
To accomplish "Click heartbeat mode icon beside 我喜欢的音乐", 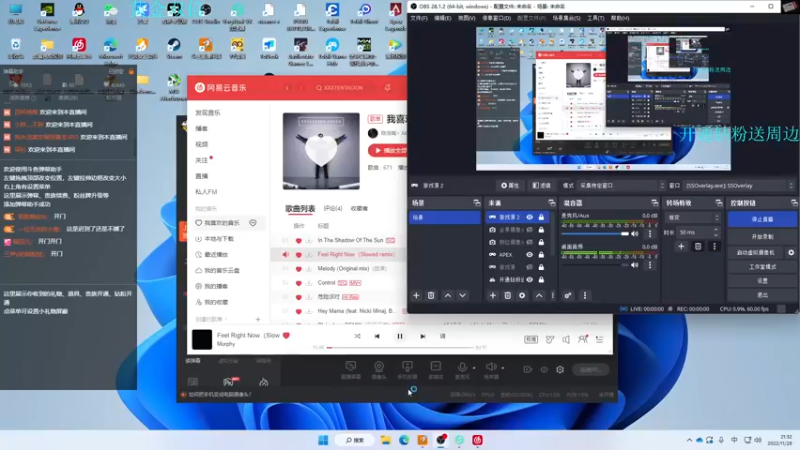I will click(x=253, y=223).
